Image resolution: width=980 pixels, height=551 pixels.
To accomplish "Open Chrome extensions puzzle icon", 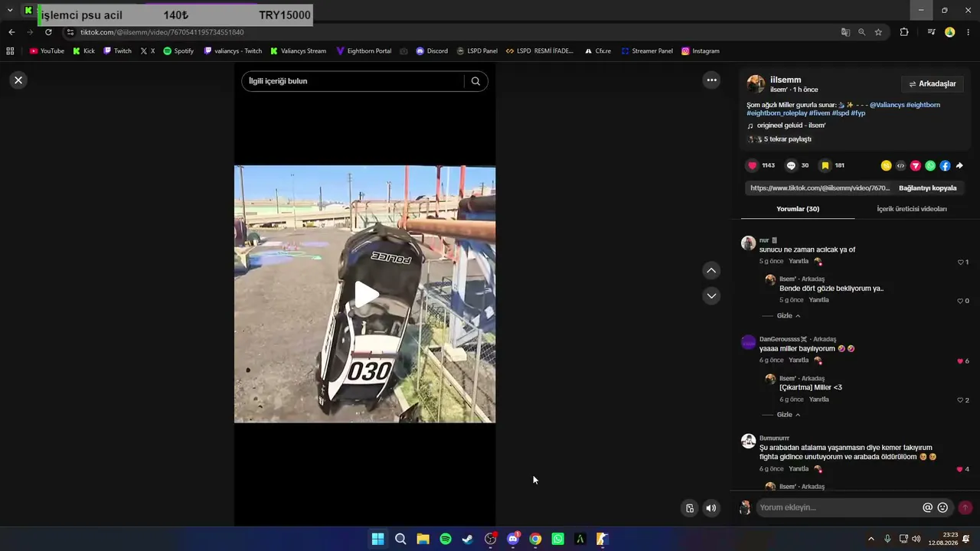I will coord(904,32).
